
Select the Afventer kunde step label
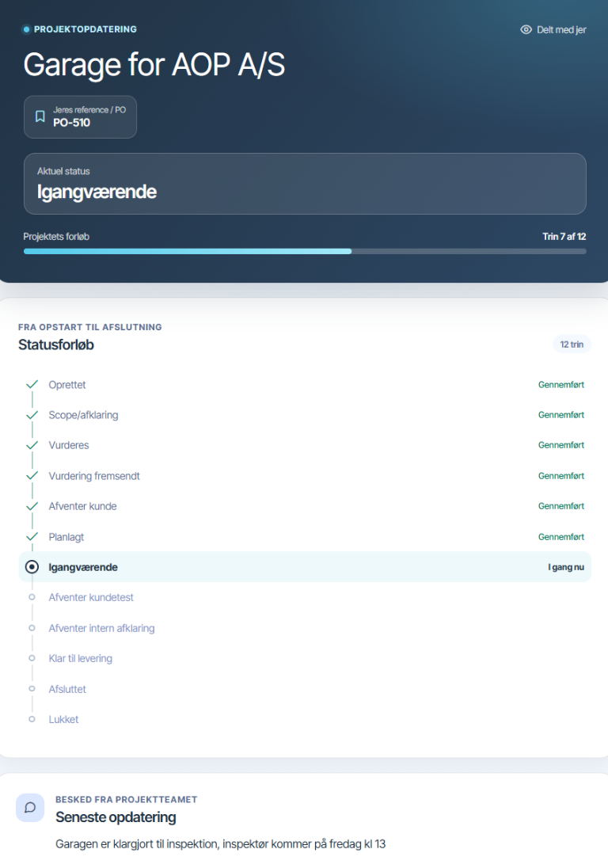[x=82, y=506]
